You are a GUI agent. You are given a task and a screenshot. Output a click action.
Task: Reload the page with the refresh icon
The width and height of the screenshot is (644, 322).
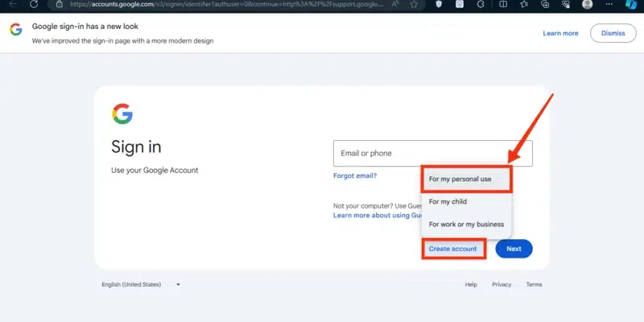pyautogui.click(x=34, y=4)
